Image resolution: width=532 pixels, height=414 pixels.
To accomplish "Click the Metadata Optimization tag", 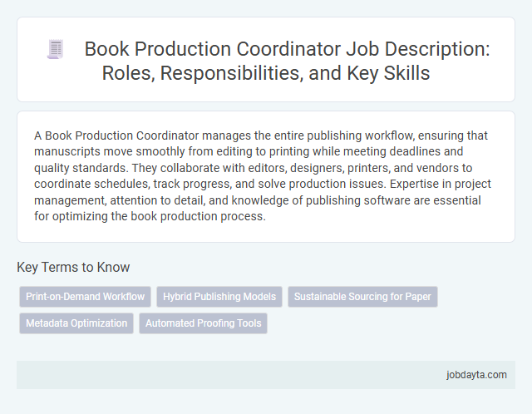I will 76,323.
